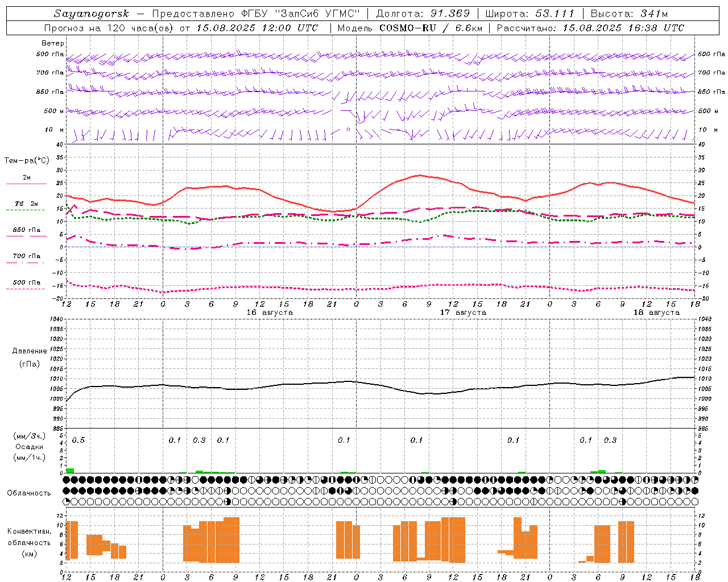Click the 16 августа date label
728x582 pixels.
[x=270, y=313]
